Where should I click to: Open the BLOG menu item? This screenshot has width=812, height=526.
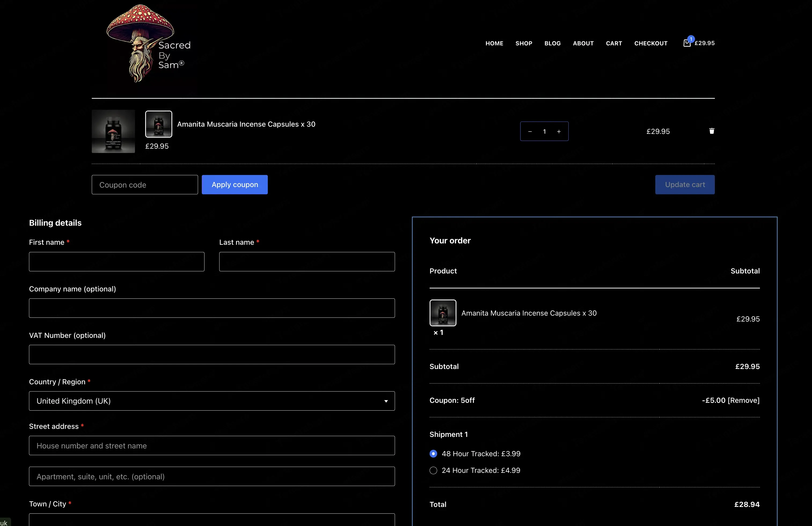point(552,43)
